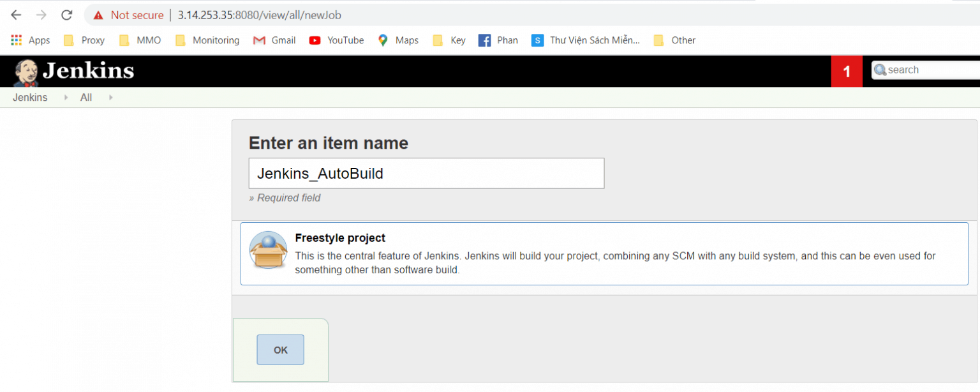Screen dimensions: 980x392
Task: Expand the breadcrumb arrow after All
Action: click(110, 97)
